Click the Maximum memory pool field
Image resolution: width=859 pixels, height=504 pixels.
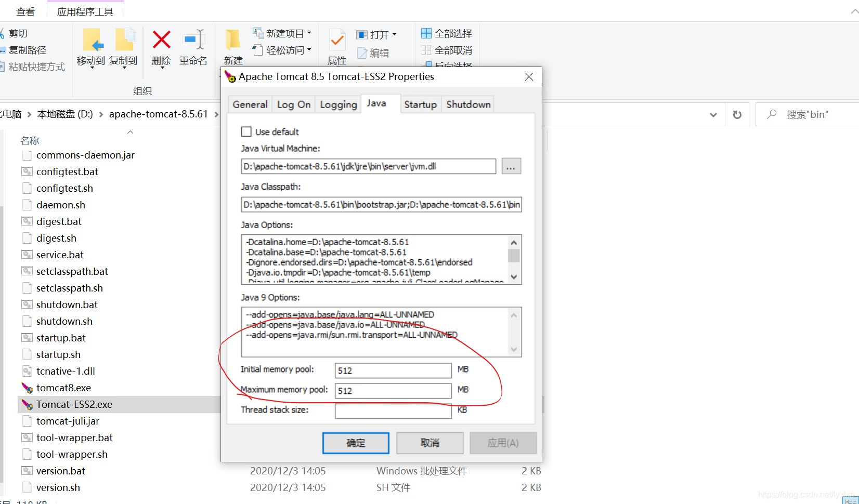tap(393, 391)
